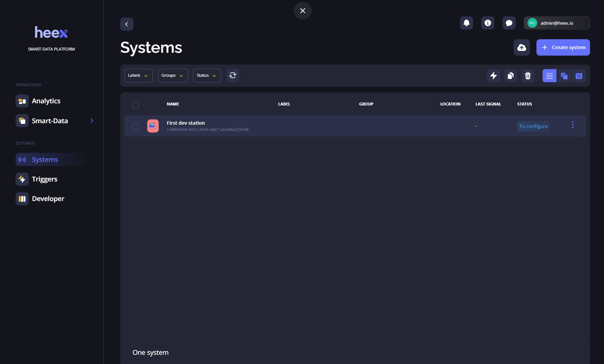The image size is (604, 364).
Task: Open the Triggers page in sidebar
Action: pos(44,179)
